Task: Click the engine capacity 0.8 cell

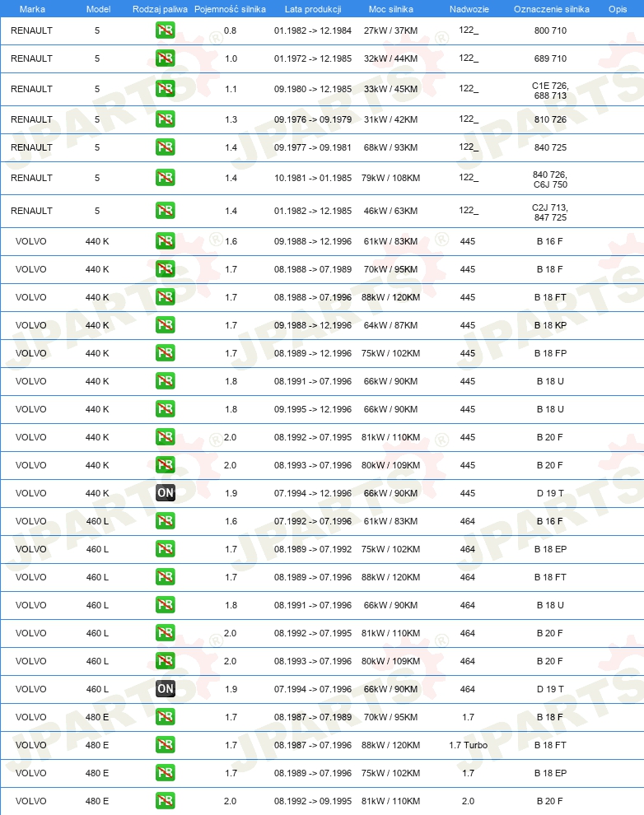Action: pyautogui.click(x=231, y=30)
